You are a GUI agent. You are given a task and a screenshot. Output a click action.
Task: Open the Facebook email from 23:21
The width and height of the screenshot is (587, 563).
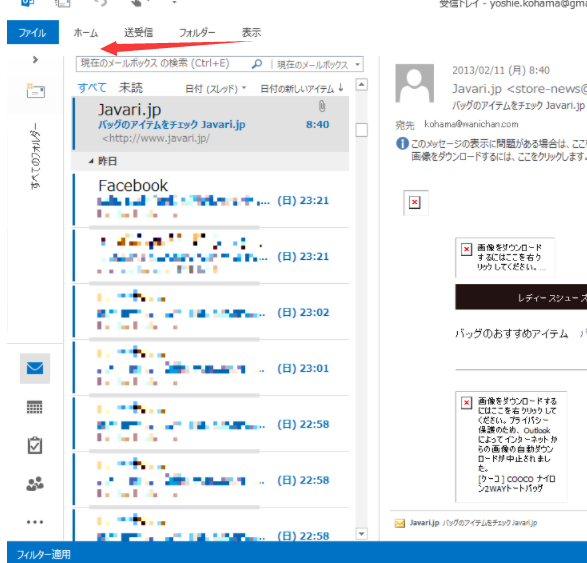coord(211,200)
